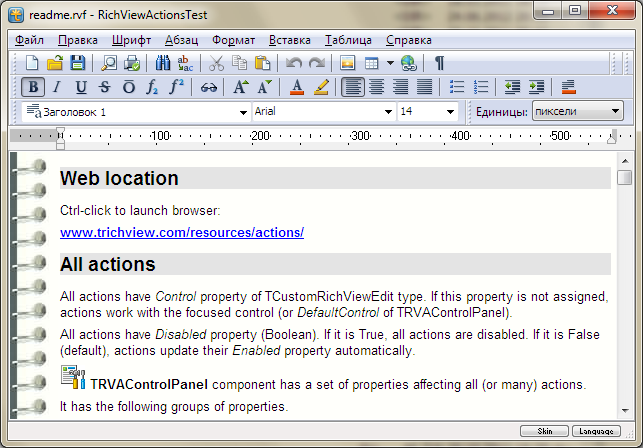Open the Find binoculars tool
This screenshot has width=643, height=448.
coord(164,63)
